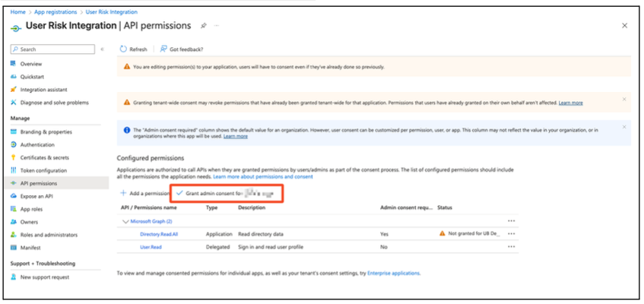This screenshot has width=644, height=304.
Task: Dismiss the Admin consent required info banner
Action: coord(624,127)
